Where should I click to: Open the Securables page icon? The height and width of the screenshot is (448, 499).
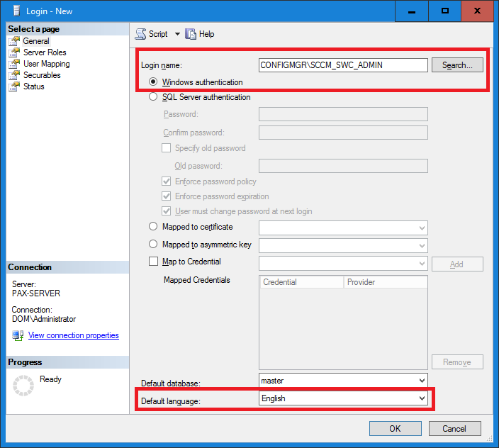(13, 75)
